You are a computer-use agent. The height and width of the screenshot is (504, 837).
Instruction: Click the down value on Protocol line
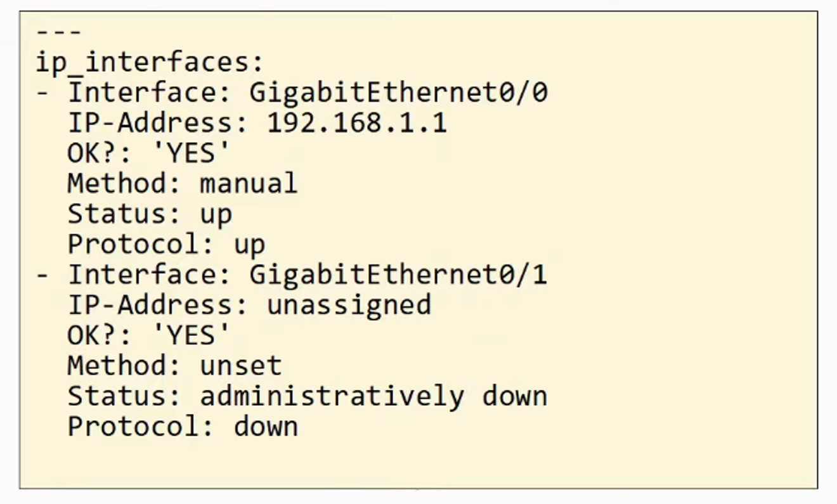click(x=266, y=427)
